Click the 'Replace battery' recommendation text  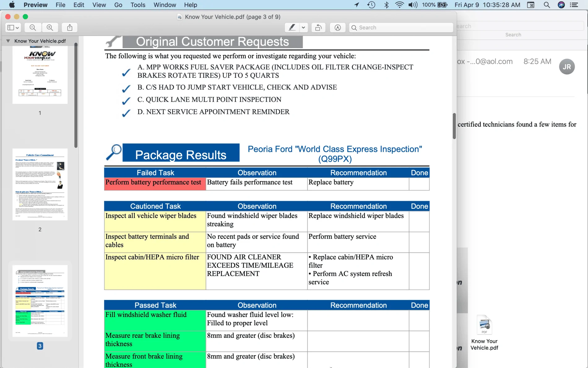pos(331,182)
